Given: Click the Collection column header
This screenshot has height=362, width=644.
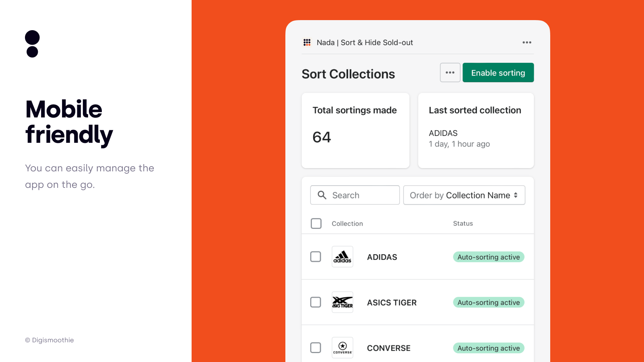Looking at the screenshot, I should [x=347, y=224].
